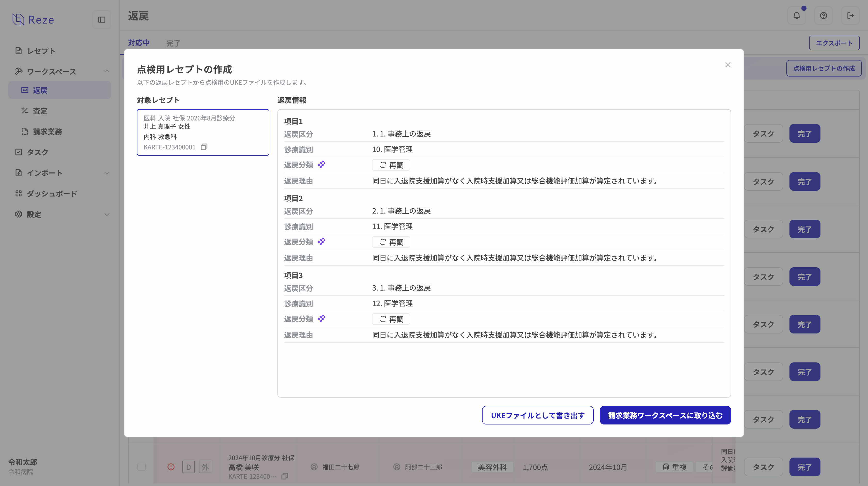Expand the インポート section chevron
868x486 pixels.
click(x=107, y=173)
